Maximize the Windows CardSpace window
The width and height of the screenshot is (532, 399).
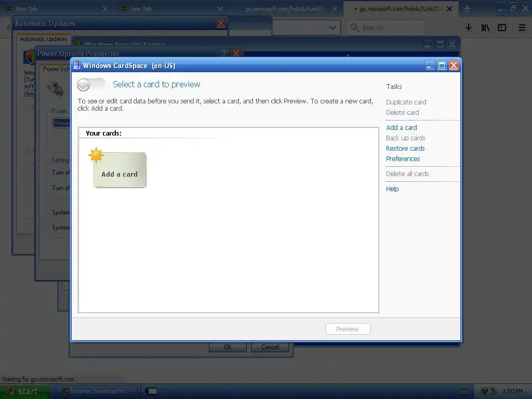[442, 65]
